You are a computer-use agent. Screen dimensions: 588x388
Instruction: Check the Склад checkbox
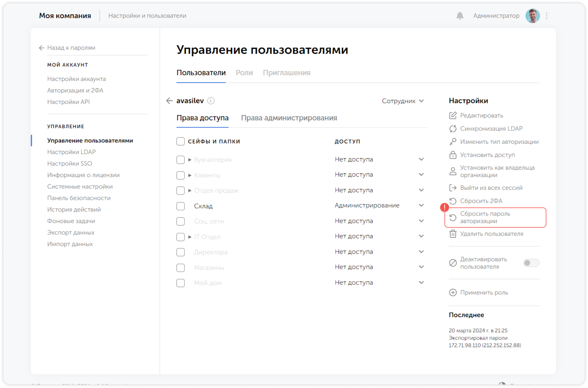point(180,206)
